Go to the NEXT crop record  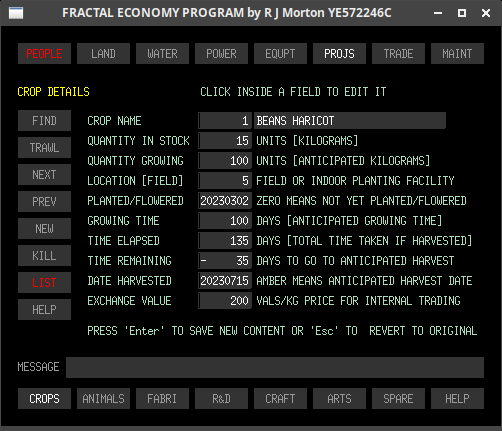tap(44, 175)
